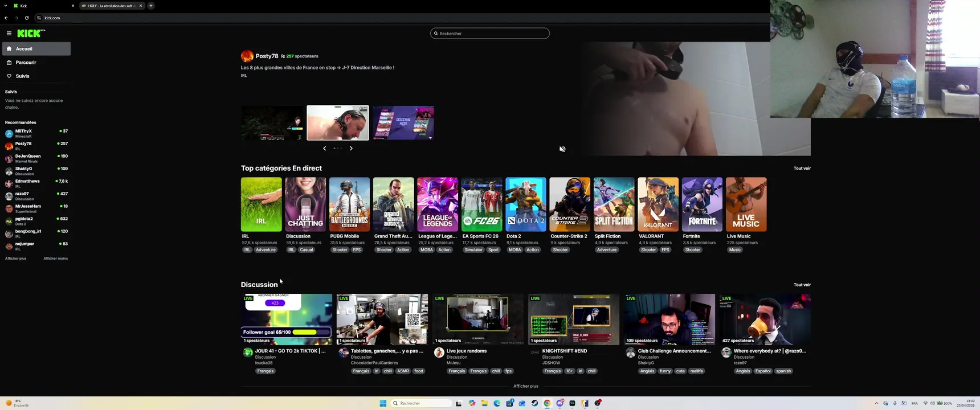Open the Club Challenge Announcement stream thumbnail

tap(669, 319)
